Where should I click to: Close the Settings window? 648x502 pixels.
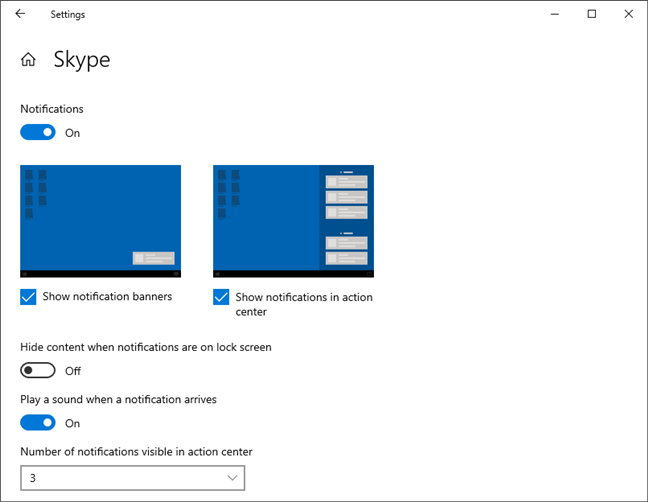tap(629, 14)
